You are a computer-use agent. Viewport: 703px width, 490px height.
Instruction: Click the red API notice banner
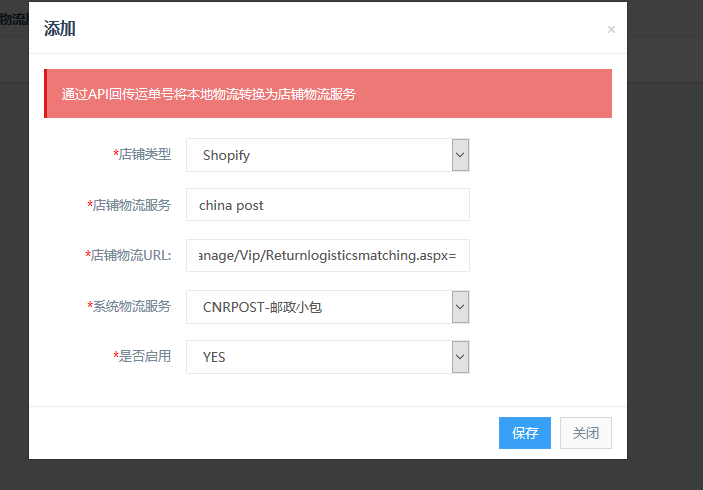328,94
